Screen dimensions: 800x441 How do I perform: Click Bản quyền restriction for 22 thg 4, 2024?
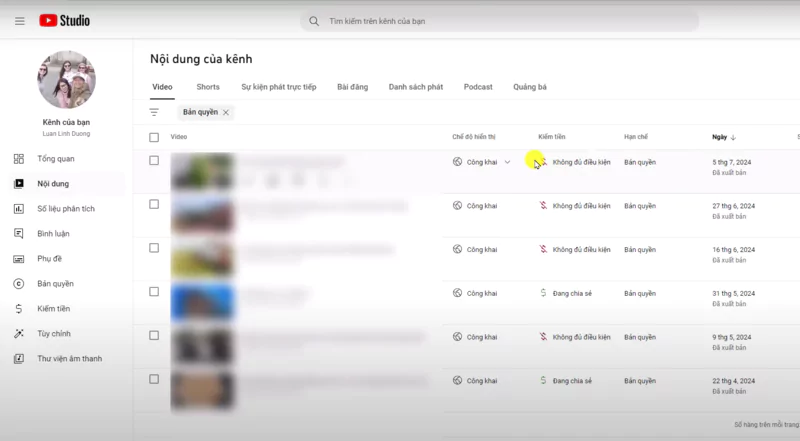[x=640, y=381]
